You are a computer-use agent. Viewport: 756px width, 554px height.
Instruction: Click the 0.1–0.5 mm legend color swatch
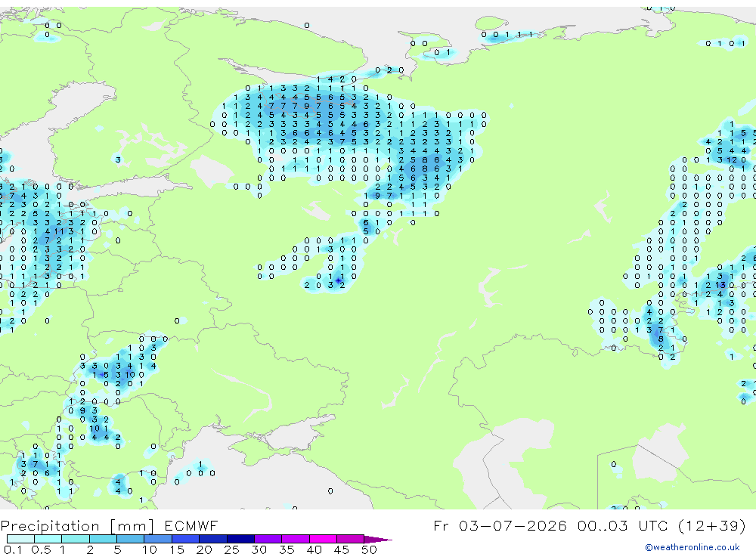coord(20,539)
